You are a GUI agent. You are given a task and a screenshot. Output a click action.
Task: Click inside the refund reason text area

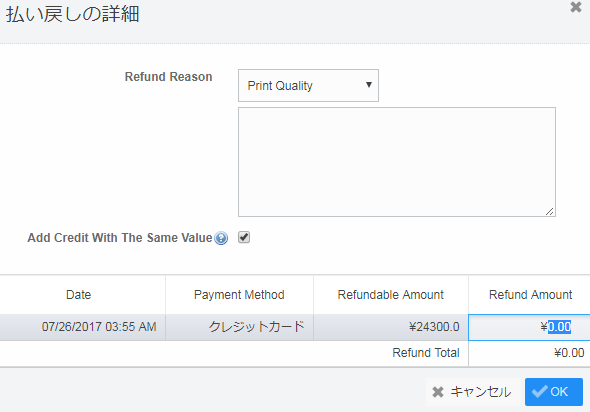(397, 162)
